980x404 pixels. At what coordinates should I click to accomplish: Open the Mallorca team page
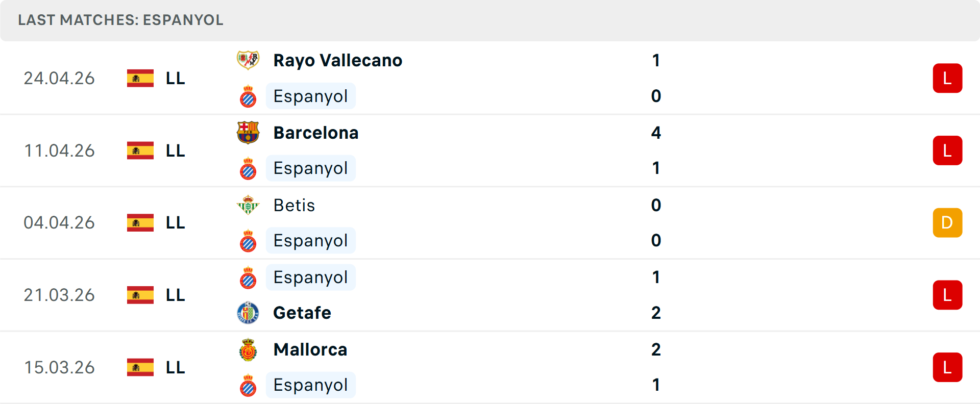[x=310, y=350]
